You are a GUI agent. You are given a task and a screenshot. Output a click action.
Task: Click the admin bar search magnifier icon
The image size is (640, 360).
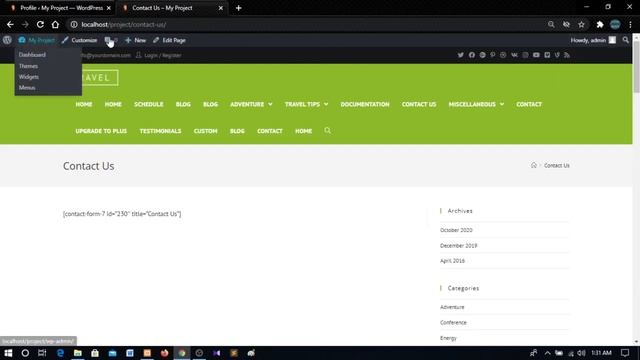click(625, 40)
